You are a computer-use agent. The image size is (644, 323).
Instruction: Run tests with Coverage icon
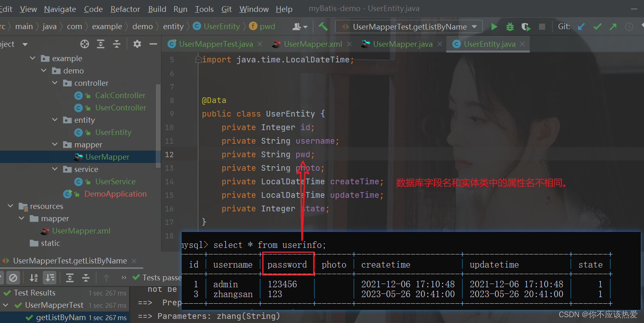[x=526, y=26]
